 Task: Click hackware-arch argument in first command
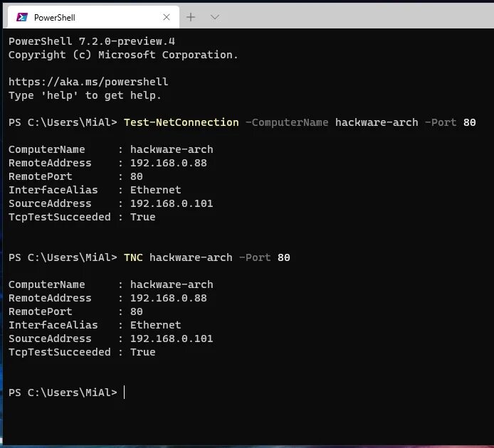click(377, 122)
